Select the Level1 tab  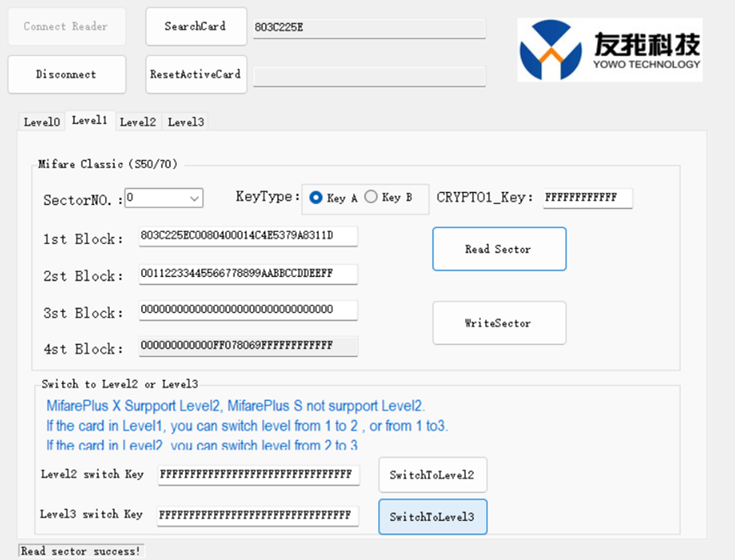click(x=89, y=121)
